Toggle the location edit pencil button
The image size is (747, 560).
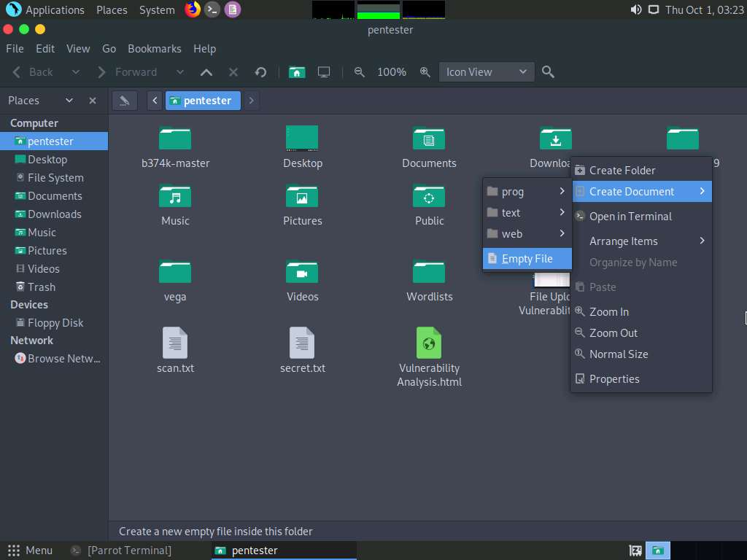pos(124,101)
